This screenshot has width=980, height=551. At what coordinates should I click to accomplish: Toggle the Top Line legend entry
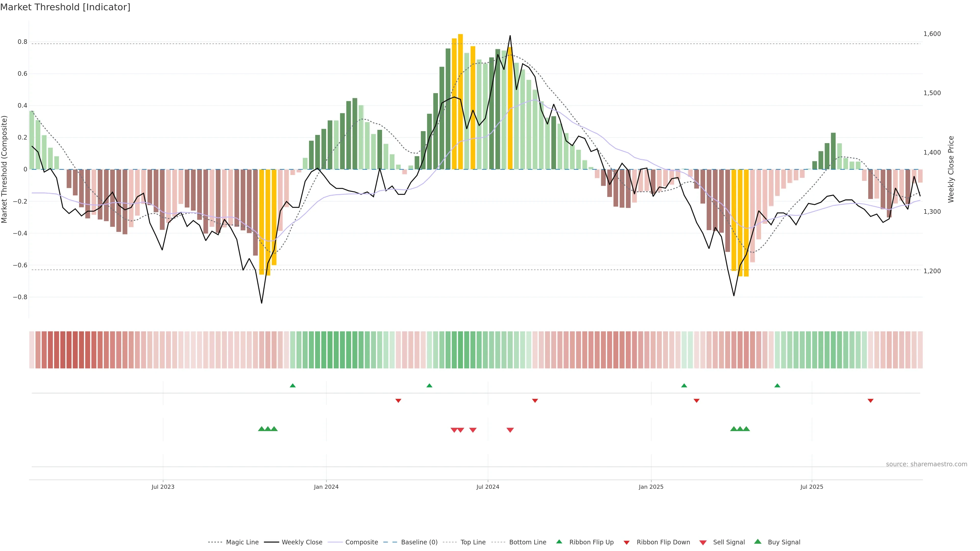[473, 542]
